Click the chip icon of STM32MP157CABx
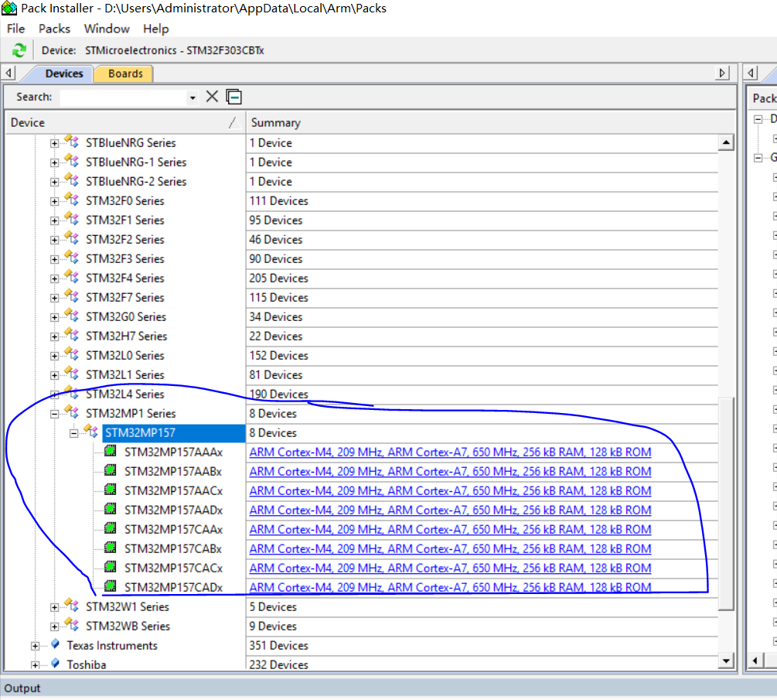This screenshot has width=777, height=700. coord(111,548)
